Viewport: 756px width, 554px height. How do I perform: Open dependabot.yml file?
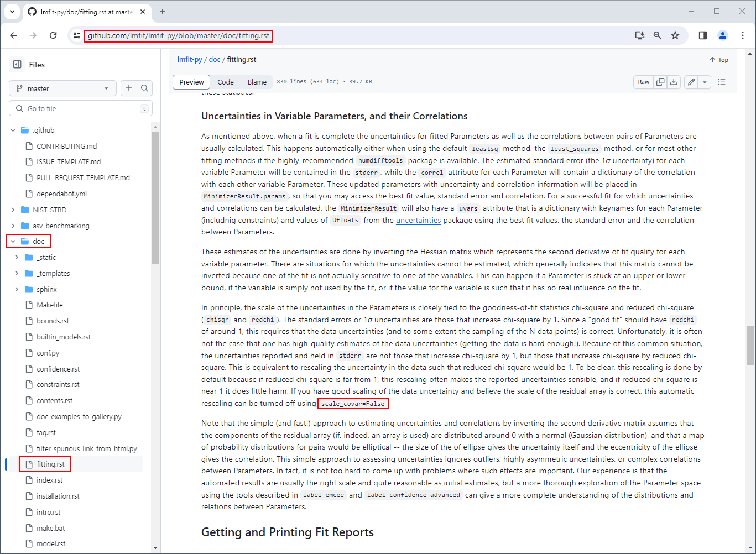pyautogui.click(x=61, y=194)
